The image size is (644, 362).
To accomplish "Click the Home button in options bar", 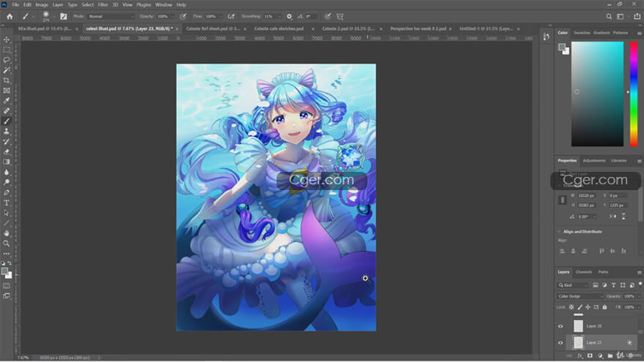I will click(x=10, y=16).
